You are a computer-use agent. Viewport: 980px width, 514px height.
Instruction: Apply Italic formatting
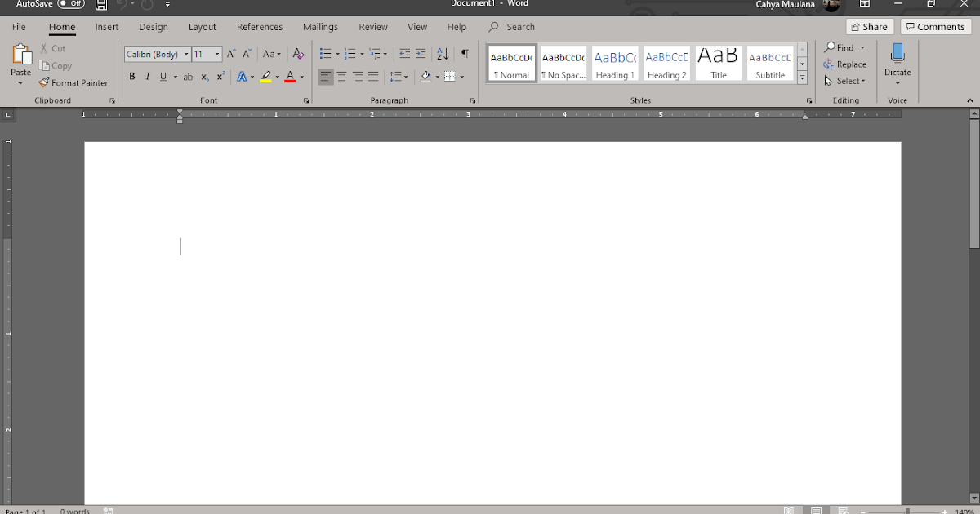coord(146,76)
